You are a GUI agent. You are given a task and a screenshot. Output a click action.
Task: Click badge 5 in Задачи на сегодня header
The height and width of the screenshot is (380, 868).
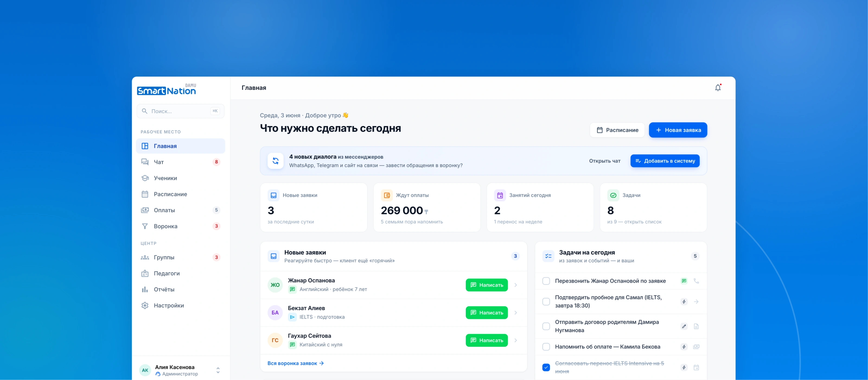click(695, 256)
